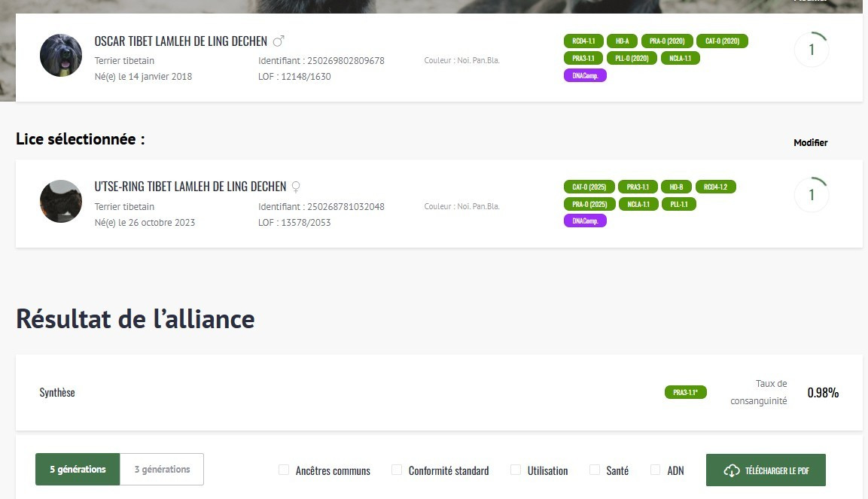Click the RCD4-1.2 green badge
The image size is (868, 499).
point(715,187)
